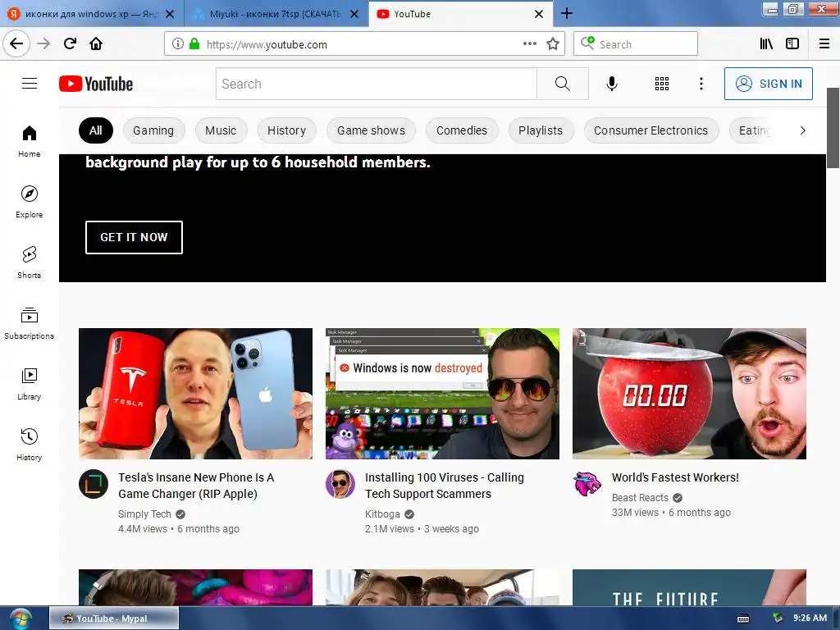This screenshot has width=840, height=630.
Task: Filter by Game shows chip
Action: [372, 130]
